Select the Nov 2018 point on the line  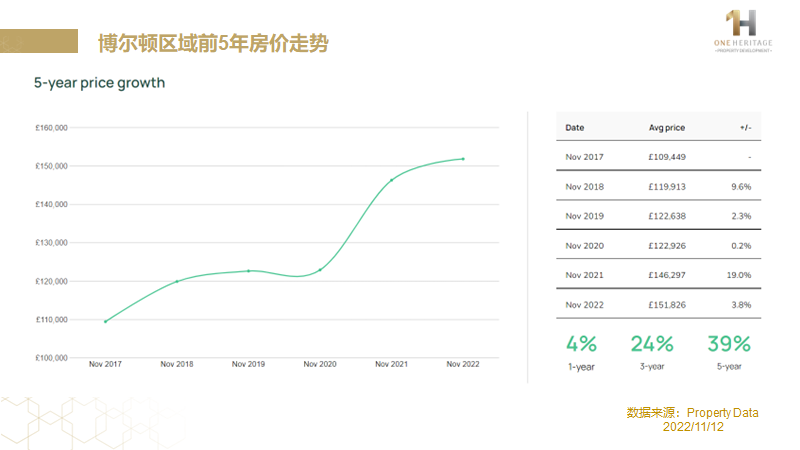pos(177,281)
